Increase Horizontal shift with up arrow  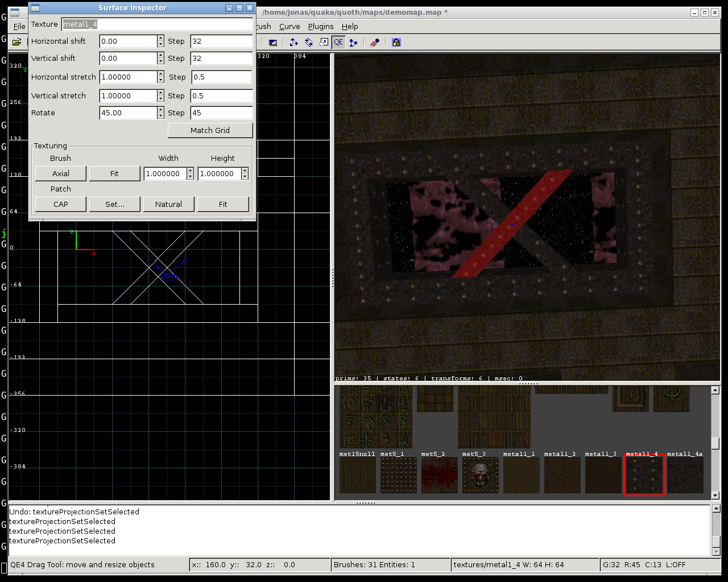[x=161, y=38]
